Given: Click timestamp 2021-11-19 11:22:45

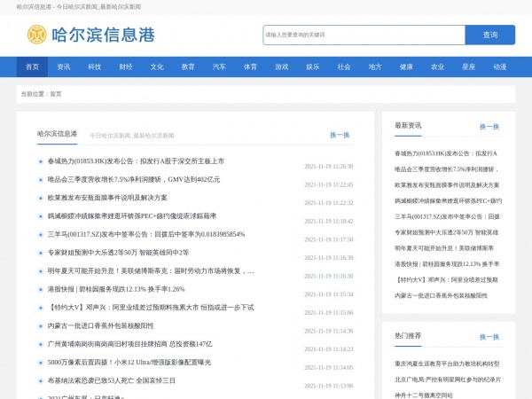Looking at the screenshot, I should pyautogui.click(x=328, y=185).
